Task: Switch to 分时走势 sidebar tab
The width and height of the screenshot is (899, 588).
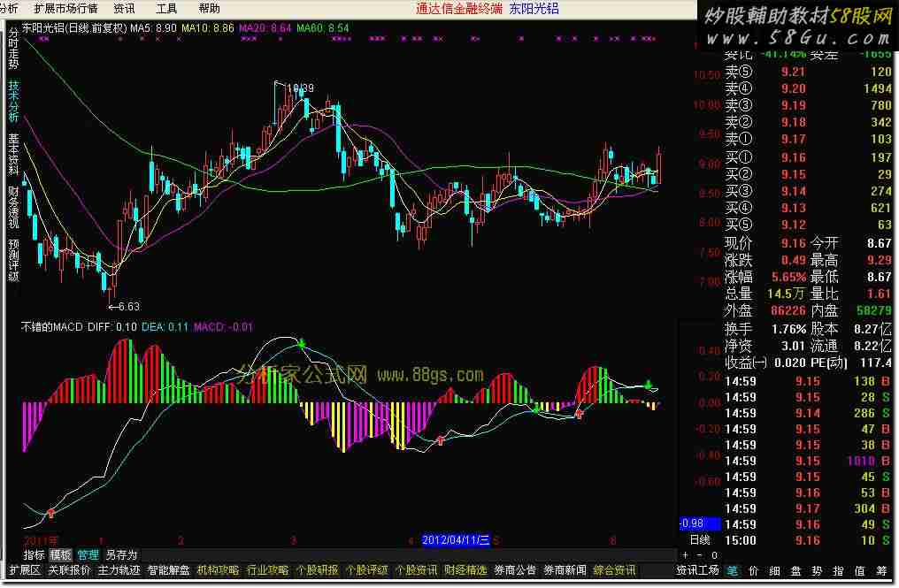Action: 13,50
